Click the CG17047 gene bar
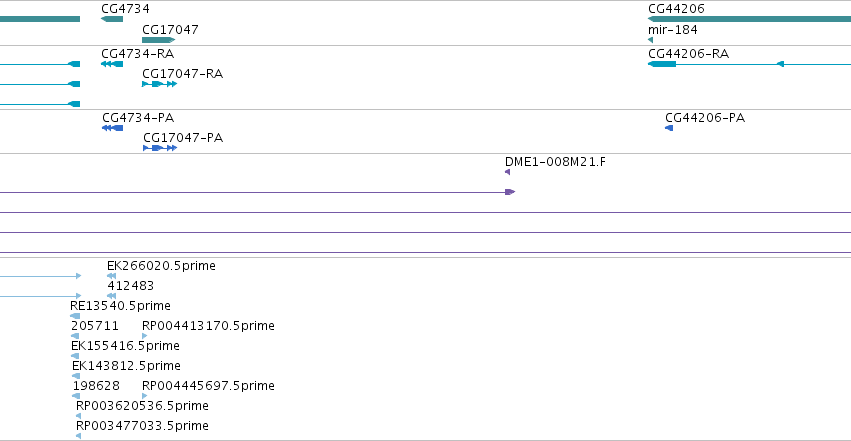 coord(158,40)
